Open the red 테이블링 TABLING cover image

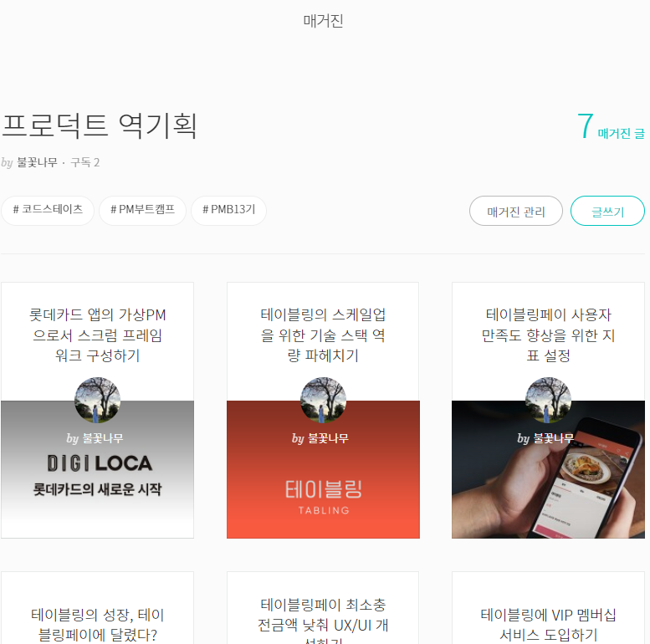tap(323, 469)
